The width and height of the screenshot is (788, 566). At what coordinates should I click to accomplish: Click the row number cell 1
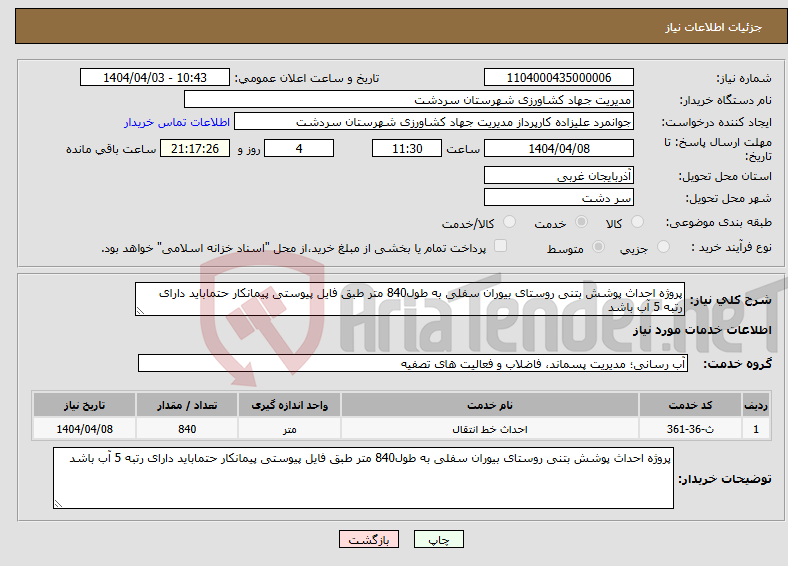coord(756,429)
